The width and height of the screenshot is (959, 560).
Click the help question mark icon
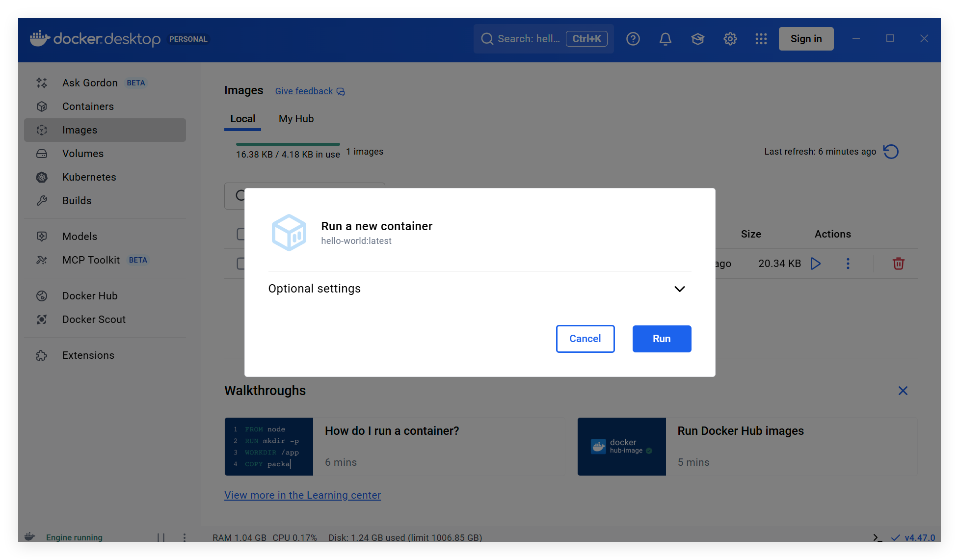(x=633, y=39)
